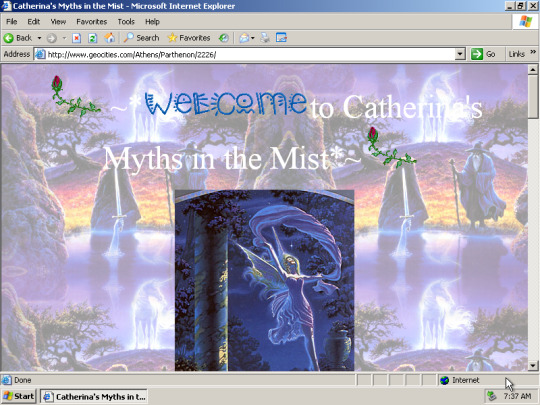Click the Back arrow button
Screen dimensions: 540x405
(18, 38)
